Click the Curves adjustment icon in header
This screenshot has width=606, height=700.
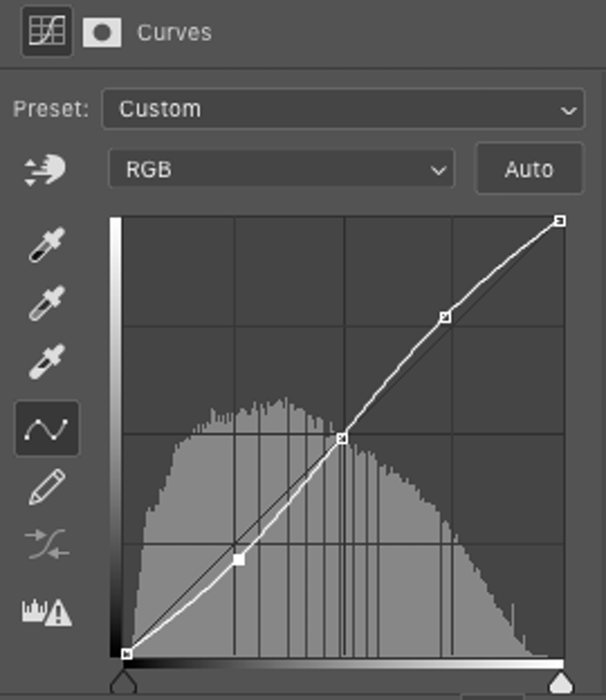47,32
